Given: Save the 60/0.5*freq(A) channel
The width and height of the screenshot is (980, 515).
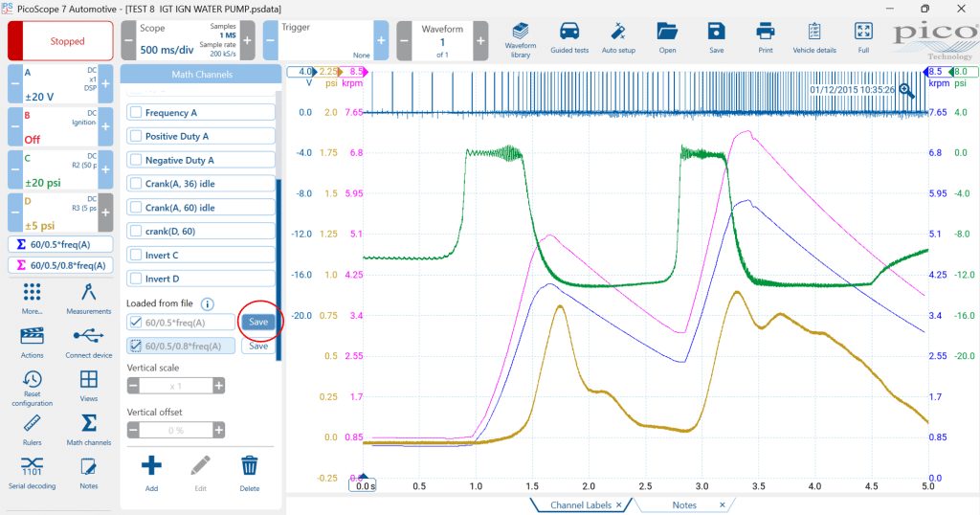Looking at the screenshot, I should click(x=258, y=322).
